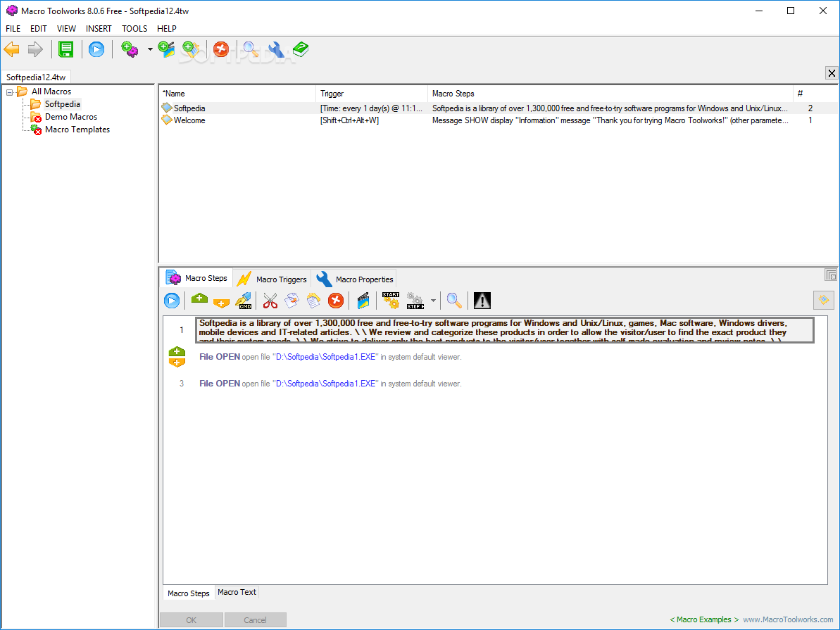Image resolution: width=840 pixels, height=630 pixels.
Task: Copy the step with copy icon
Action: (292, 301)
